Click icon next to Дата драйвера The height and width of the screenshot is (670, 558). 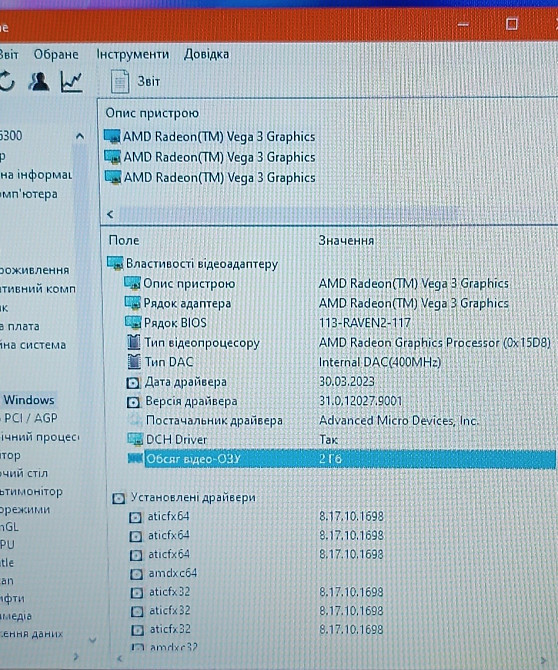(133, 382)
